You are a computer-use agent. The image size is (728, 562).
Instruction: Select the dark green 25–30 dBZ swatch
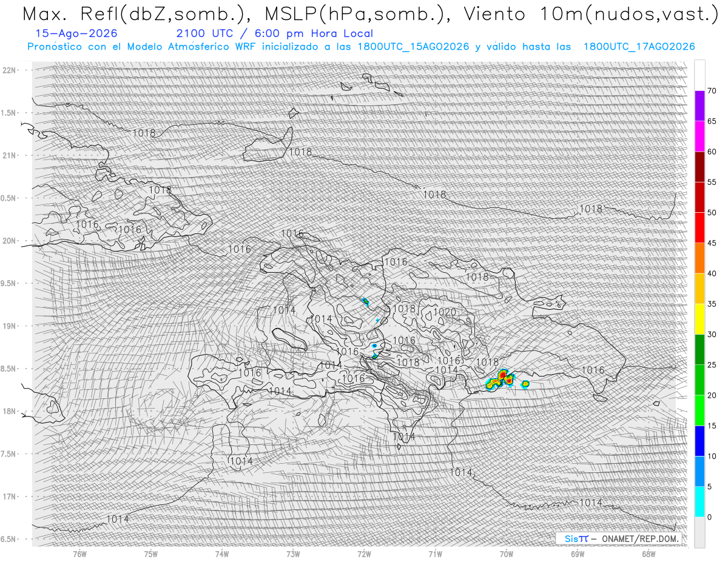(699, 349)
